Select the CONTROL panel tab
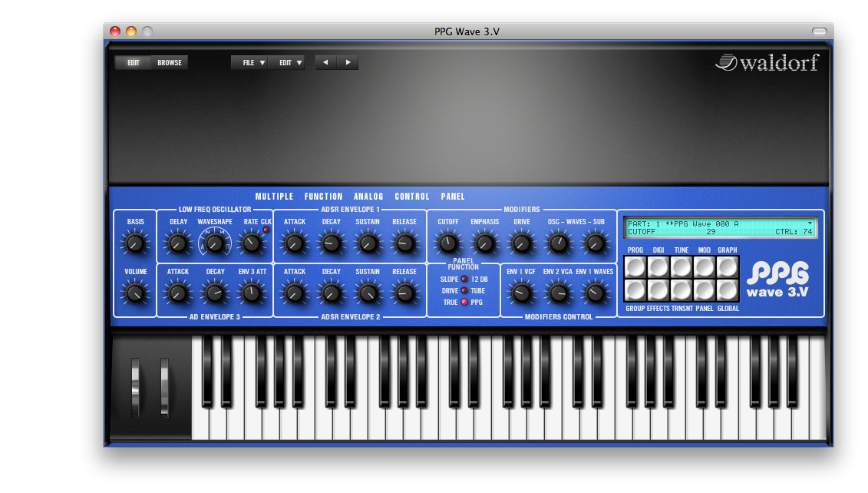868x493 pixels. pyautogui.click(x=412, y=197)
